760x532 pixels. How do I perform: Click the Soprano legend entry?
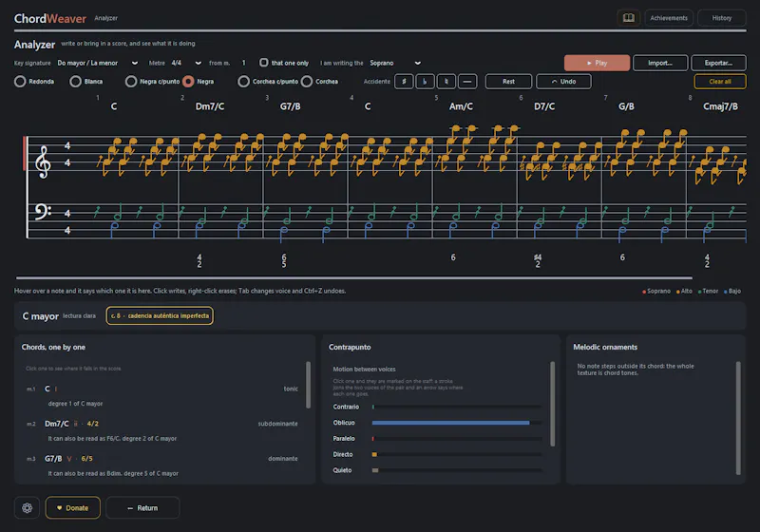tap(656, 292)
